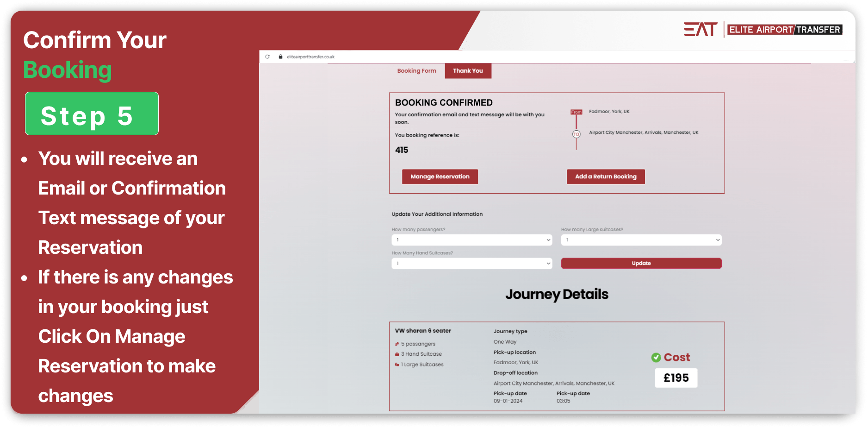
Task: Click the passengers icon beside 5 passangers
Action: [397, 344]
